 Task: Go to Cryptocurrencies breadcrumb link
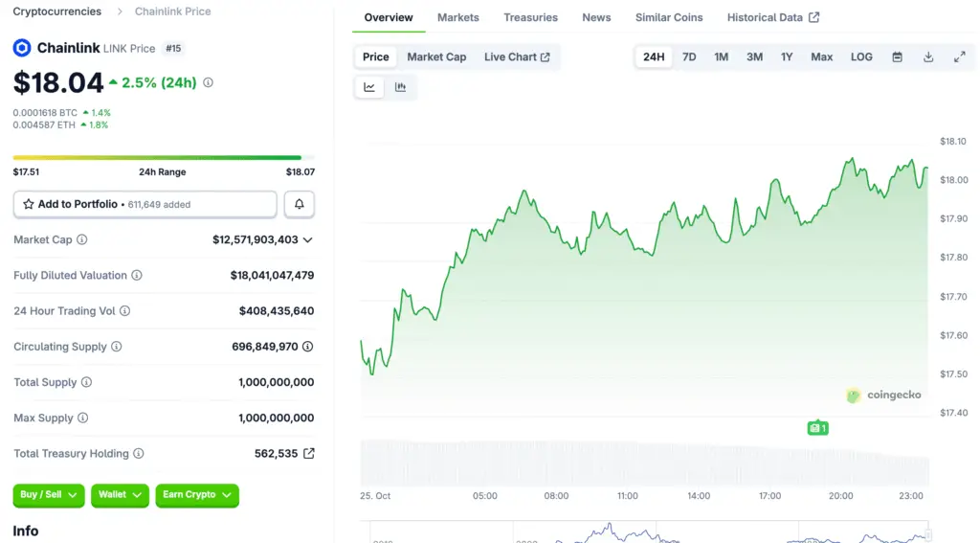tap(56, 11)
